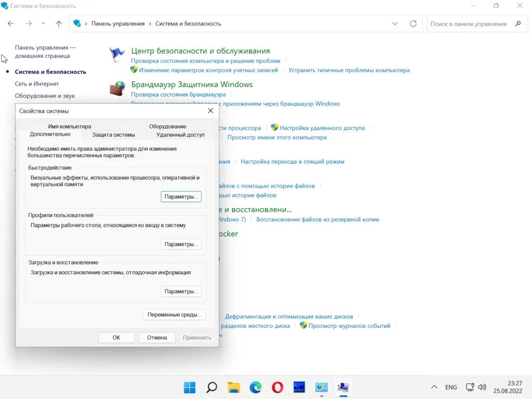The width and height of the screenshot is (532, 399).
Task: Click the "Переменные среды..." button
Action: coord(174,315)
